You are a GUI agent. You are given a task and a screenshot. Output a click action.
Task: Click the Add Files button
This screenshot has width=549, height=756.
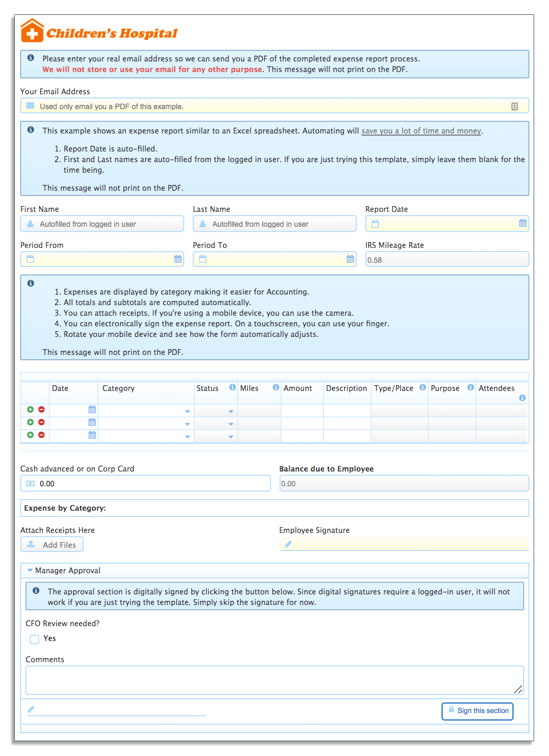point(52,545)
